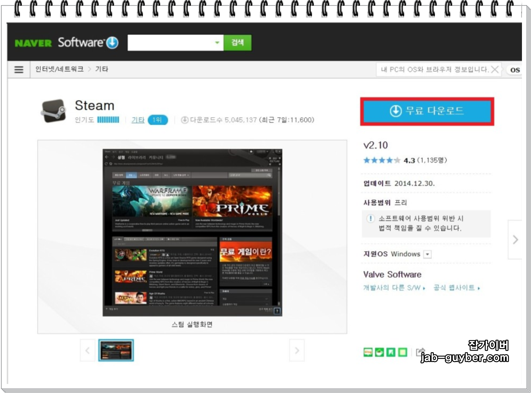
Task: Click the OS info button
Action: coord(515,70)
